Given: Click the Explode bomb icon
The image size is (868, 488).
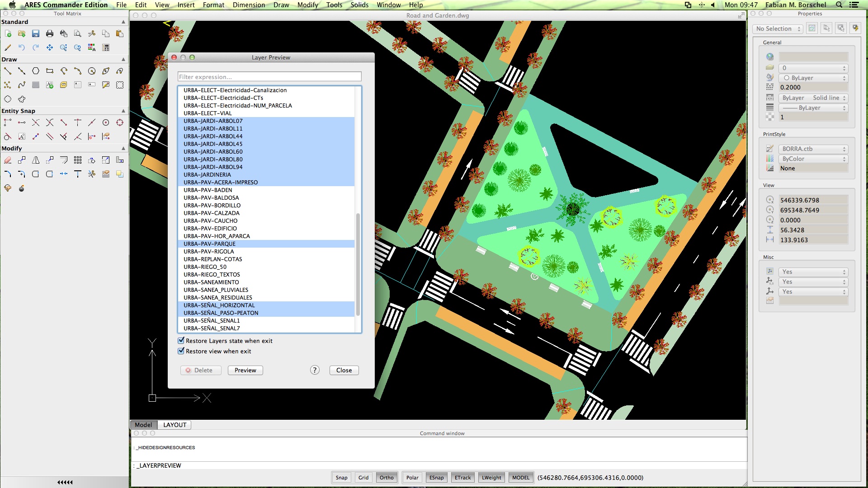Looking at the screenshot, I should tap(22, 188).
